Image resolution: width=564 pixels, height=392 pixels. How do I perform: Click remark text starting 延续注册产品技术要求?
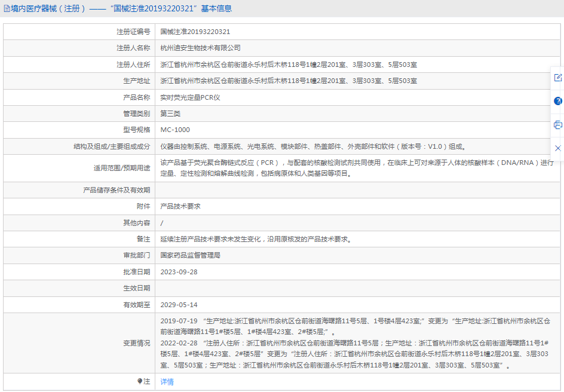tap(256, 239)
